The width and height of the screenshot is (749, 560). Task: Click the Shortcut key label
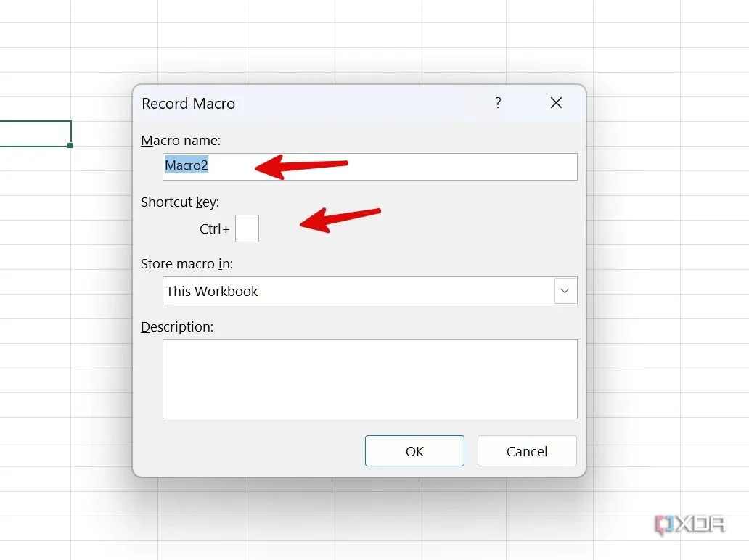pyautogui.click(x=180, y=202)
